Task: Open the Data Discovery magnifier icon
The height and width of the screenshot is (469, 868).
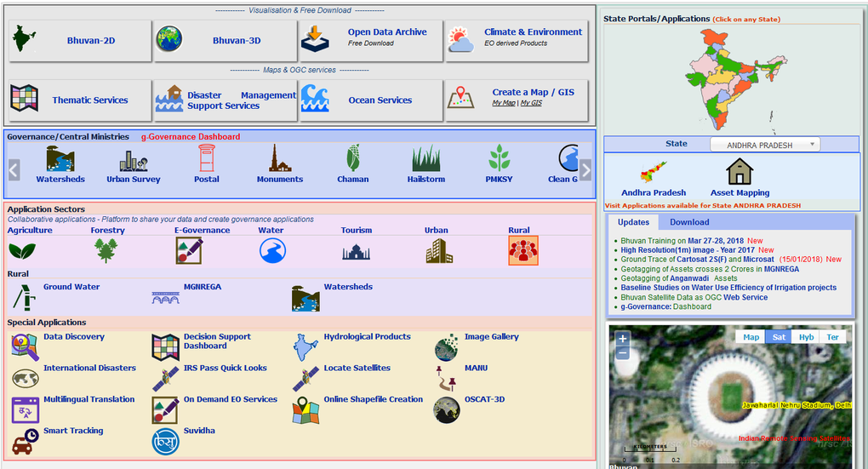Action: (25, 347)
